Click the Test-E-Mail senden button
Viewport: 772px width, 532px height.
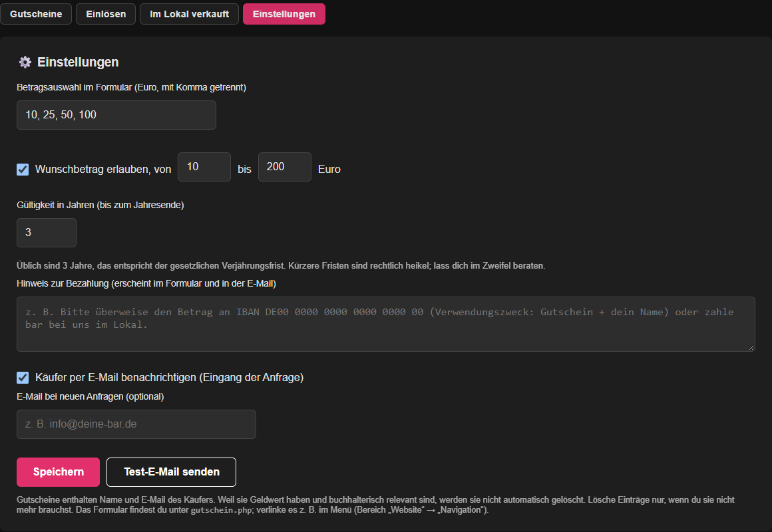pos(171,472)
